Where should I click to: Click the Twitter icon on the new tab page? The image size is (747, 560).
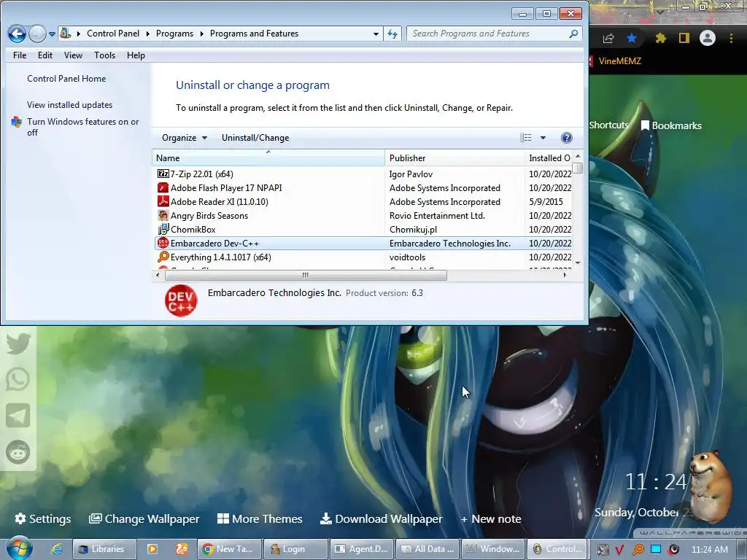coord(18,343)
